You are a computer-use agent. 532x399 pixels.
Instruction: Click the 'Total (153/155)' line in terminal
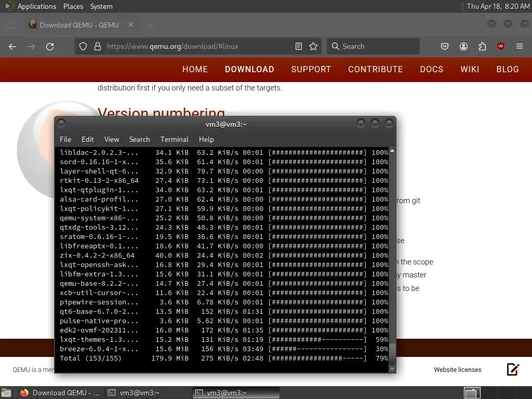[x=224, y=358]
